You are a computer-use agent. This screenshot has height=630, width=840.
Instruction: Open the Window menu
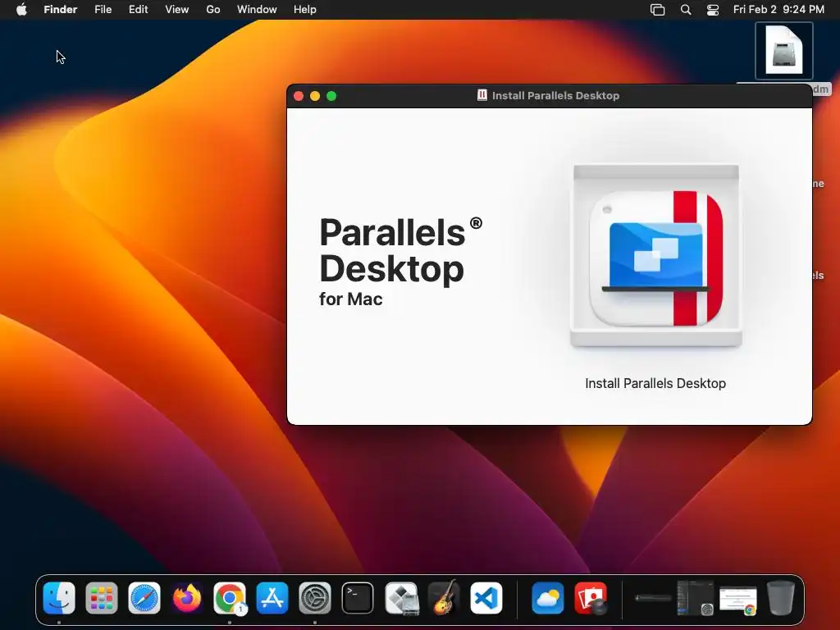point(257,10)
